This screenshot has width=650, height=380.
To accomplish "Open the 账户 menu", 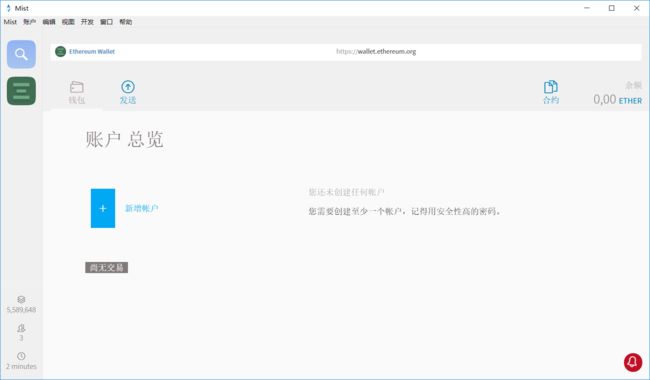I will pos(29,22).
